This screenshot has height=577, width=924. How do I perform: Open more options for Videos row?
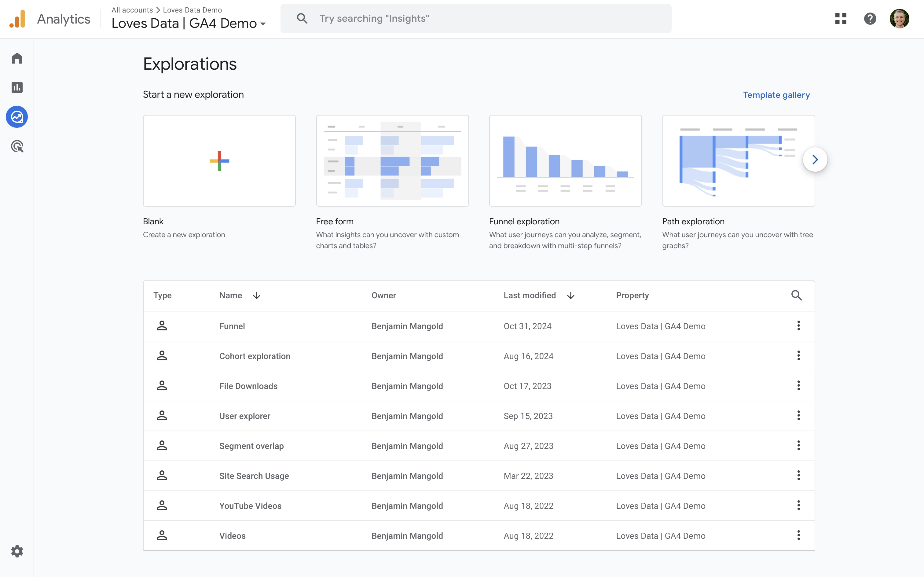(x=798, y=535)
